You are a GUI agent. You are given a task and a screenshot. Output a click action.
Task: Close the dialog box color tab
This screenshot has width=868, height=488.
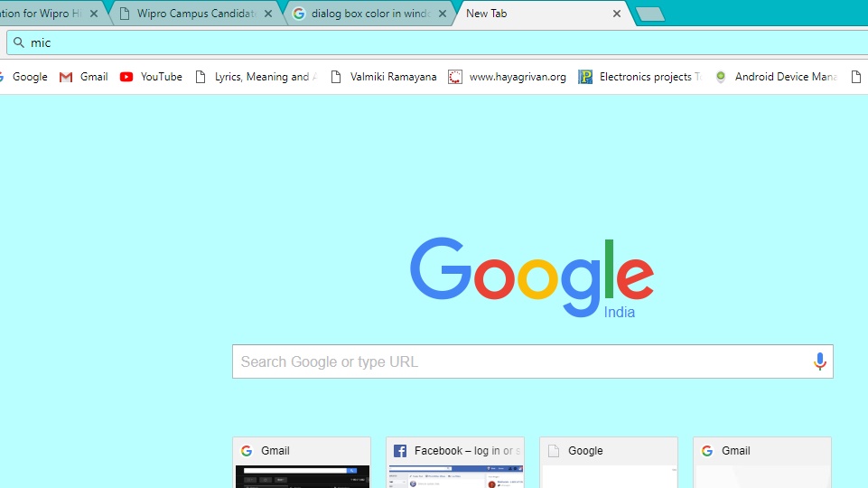pyautogui.click(x=443, y=14)
